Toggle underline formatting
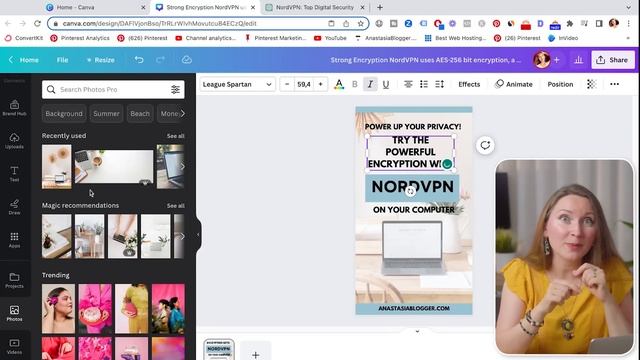The width and height of the screenshot is (640, 360). (x=386, y=84)
